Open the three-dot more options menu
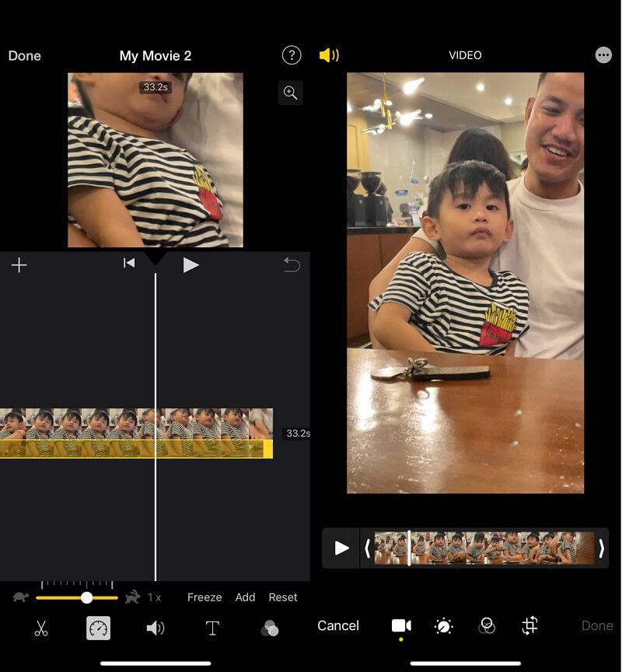The width and height of the screenshot is (622, 672). coord(603,55)
